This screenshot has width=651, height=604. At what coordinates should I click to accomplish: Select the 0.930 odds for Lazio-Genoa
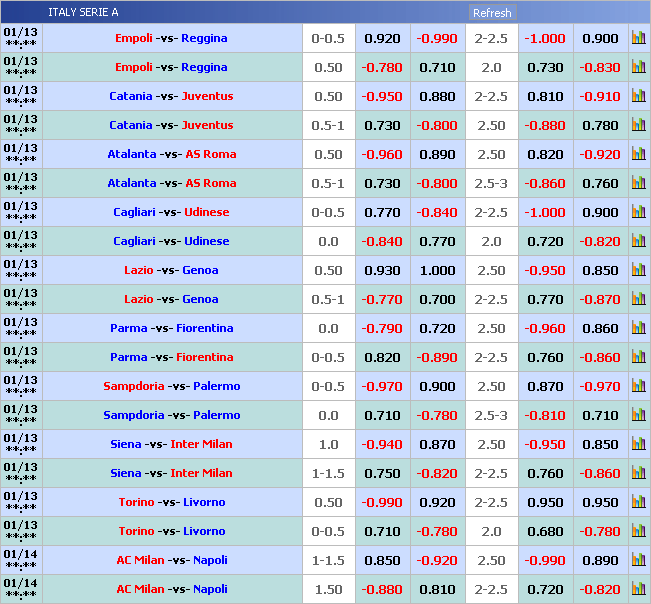(x=382, y=270)
